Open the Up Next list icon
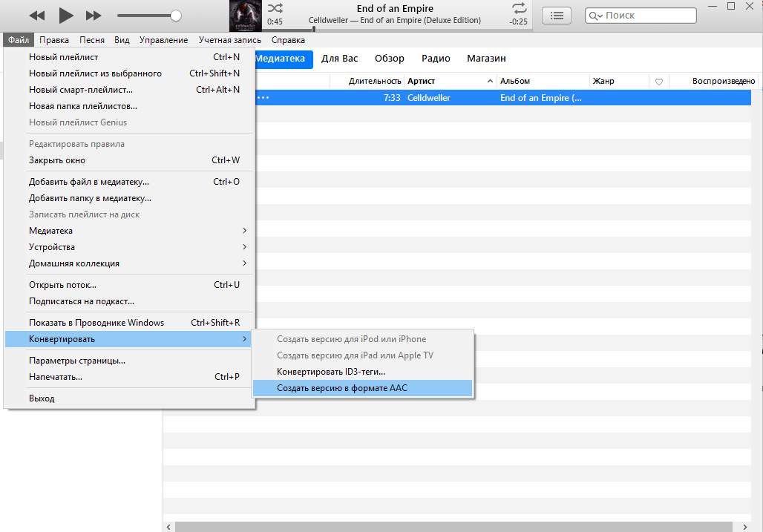This screenshot has width=763, height=532. [x=557, y=16]
